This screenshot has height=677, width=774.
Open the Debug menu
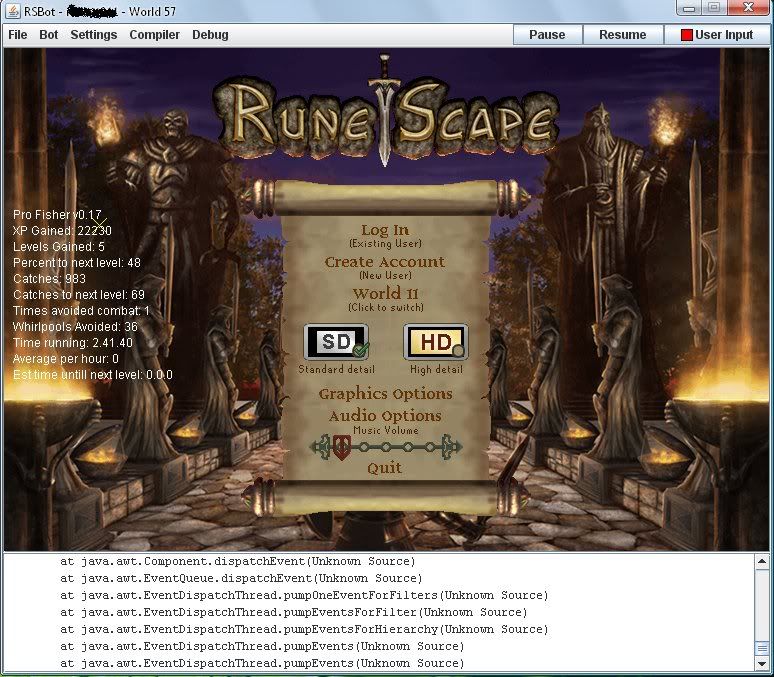(210, 35)
